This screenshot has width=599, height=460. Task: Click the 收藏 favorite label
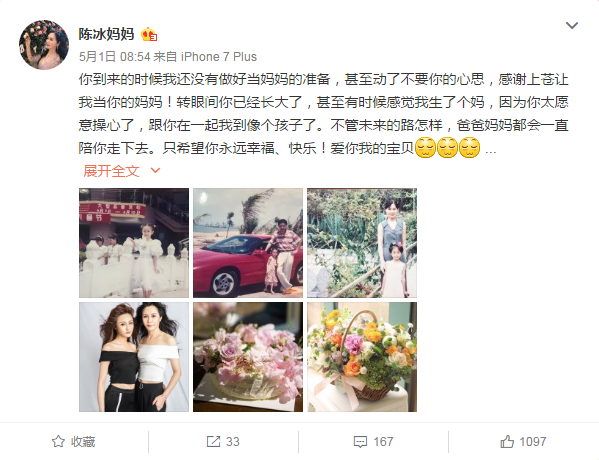[x=83, y=442]
